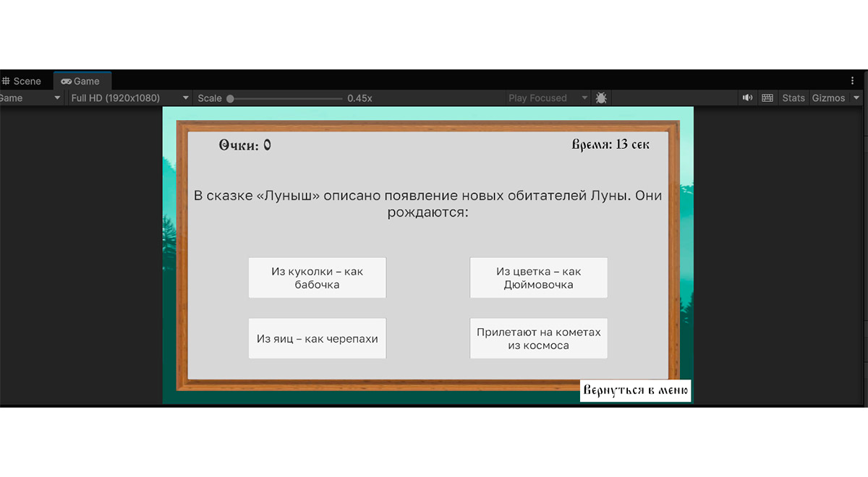The image size is (868, 477).
Task: Pick answer "Прилетают на кометах из космоса"
Action: coord(538,338)
